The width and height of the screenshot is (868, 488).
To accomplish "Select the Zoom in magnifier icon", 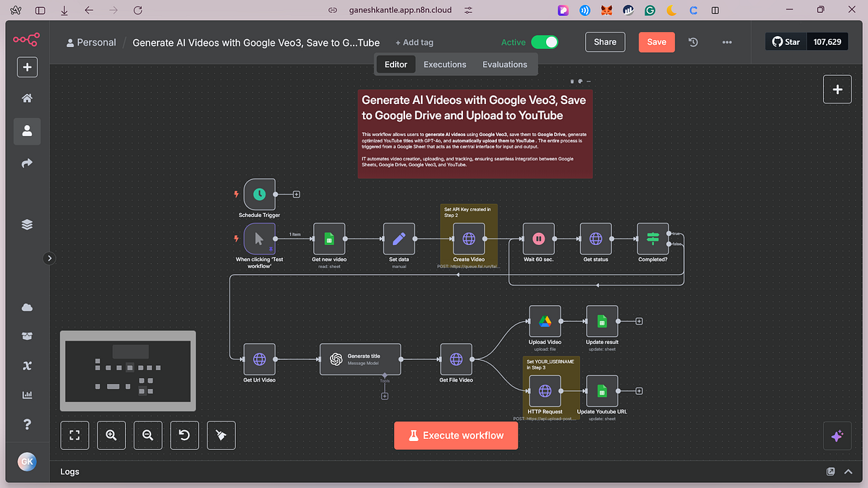I will coord(111,435).
